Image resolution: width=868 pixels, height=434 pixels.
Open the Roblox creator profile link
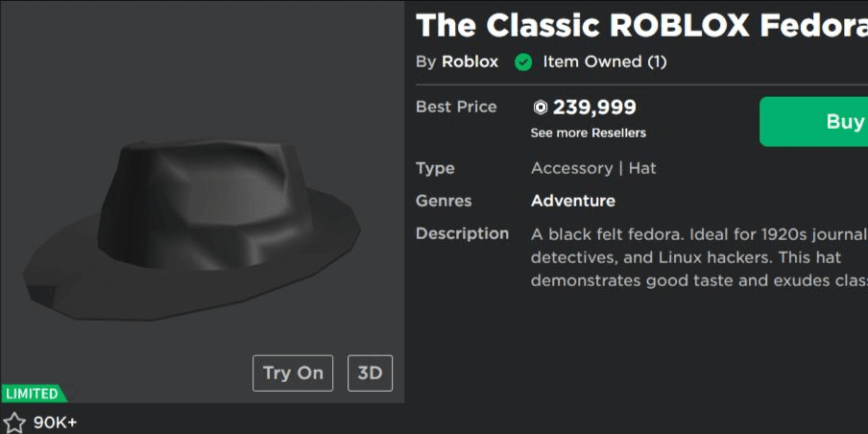pos(470,61)
